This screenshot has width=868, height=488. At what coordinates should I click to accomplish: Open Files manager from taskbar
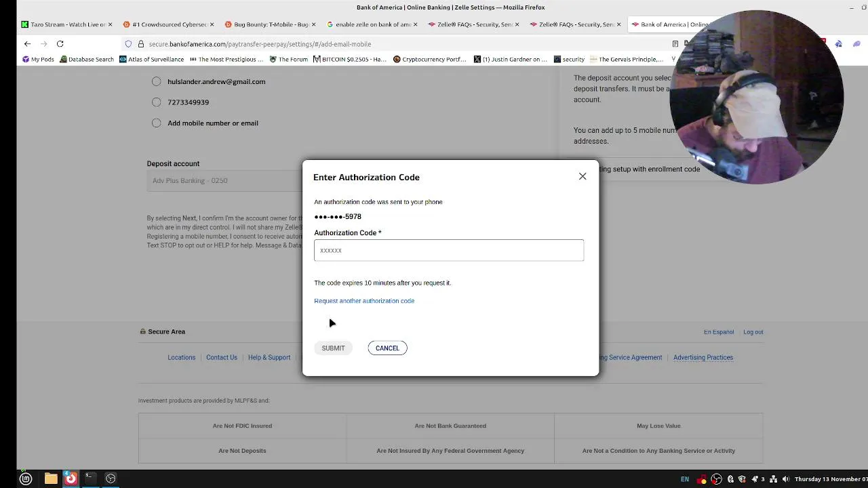(x=51, y=479)
